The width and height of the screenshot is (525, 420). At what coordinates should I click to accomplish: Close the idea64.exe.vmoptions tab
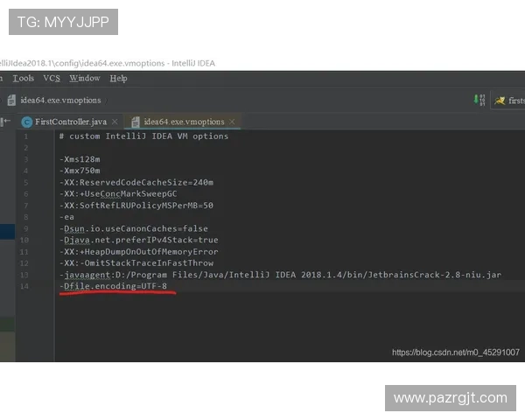click(x=232, y=122)
